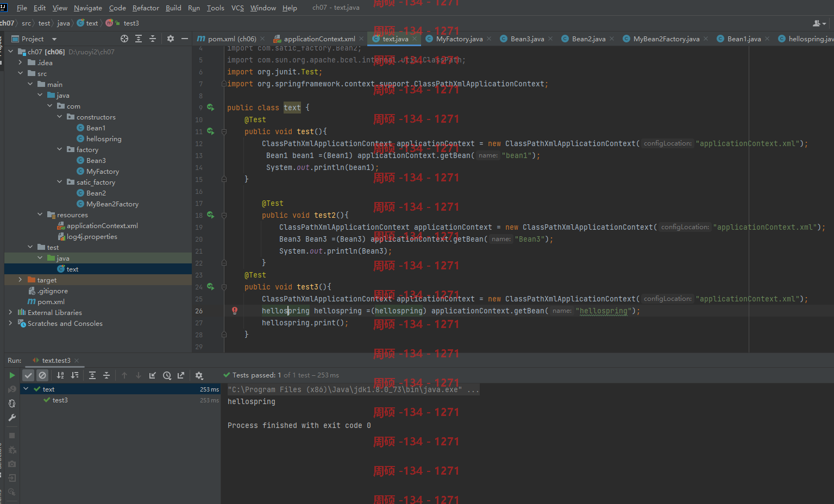Screen dimensions: 834x504
Task: Select applicationContext.xml in project tree
Action: pyautogui.click(x=102, y=225)
